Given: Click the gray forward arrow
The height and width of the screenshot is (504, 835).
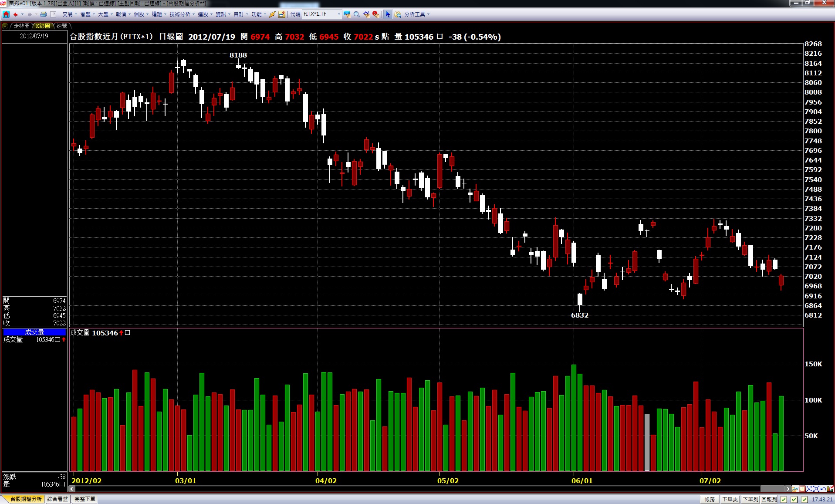Looking at the screenshot, I should (30, 14).
